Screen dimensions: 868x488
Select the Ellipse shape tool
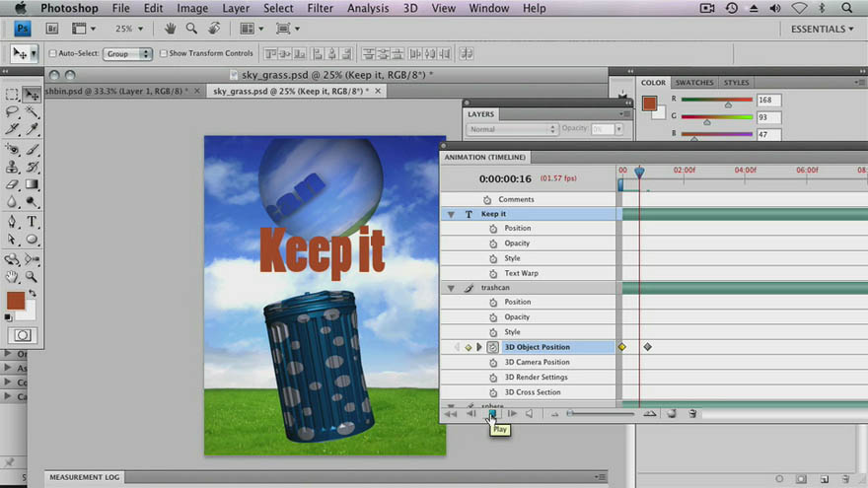32,239
